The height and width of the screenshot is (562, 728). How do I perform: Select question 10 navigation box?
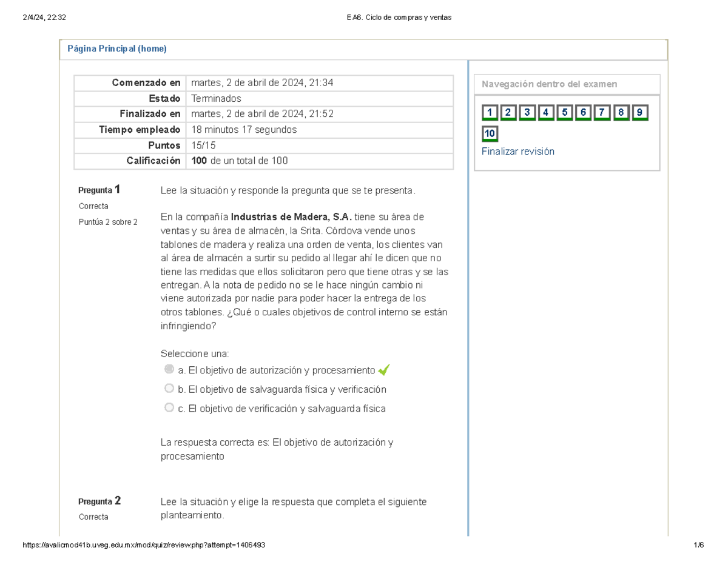pyautogui.click(x=490, y=134)
